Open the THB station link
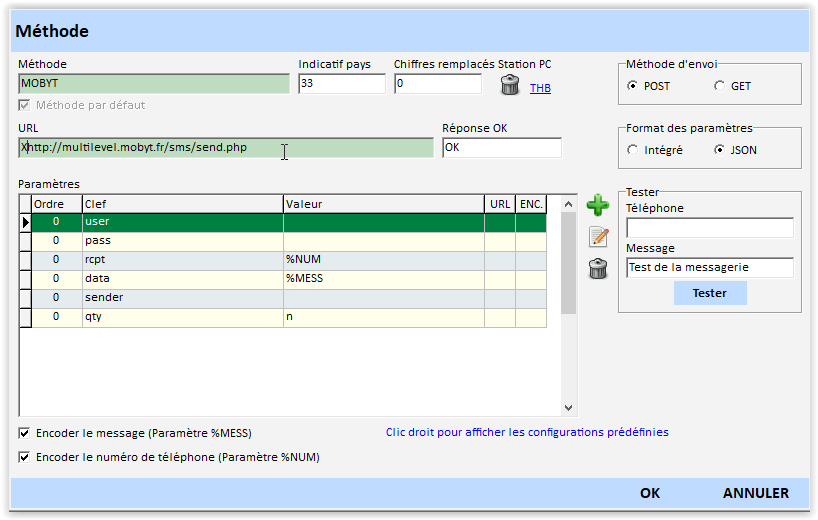This screenshot has width=818, height=520. point(540,88)
